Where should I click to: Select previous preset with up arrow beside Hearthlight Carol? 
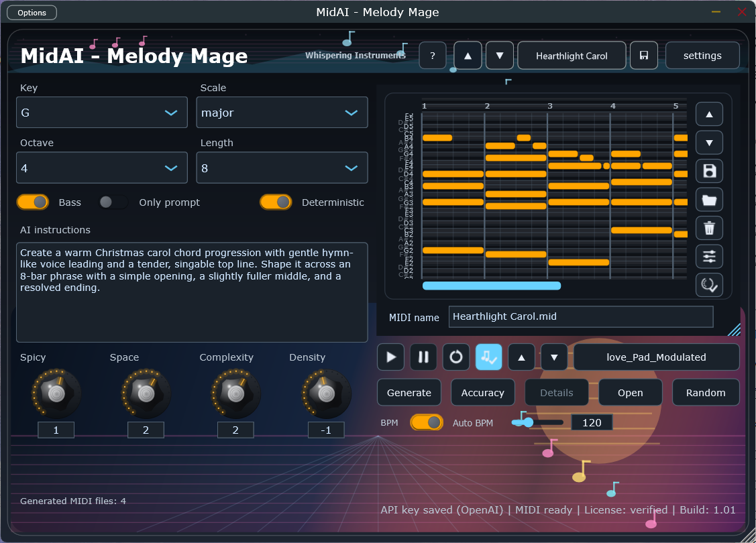468,56
